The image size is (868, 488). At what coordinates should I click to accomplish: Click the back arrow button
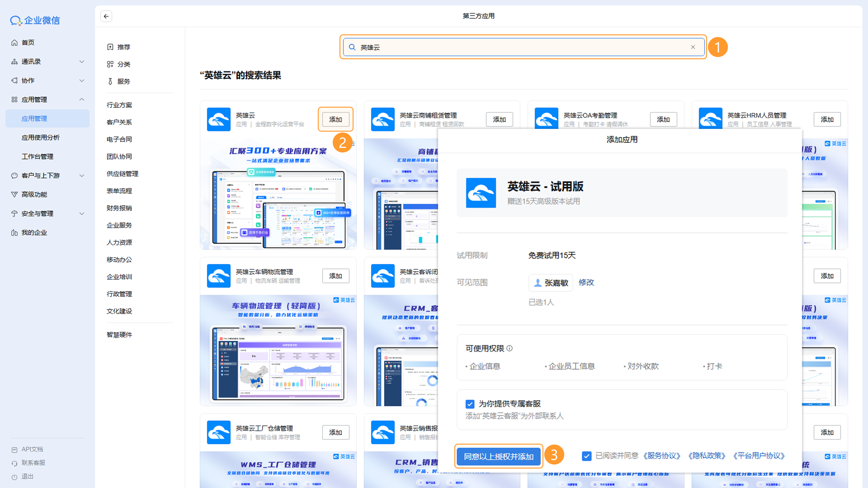click(106, 16)
